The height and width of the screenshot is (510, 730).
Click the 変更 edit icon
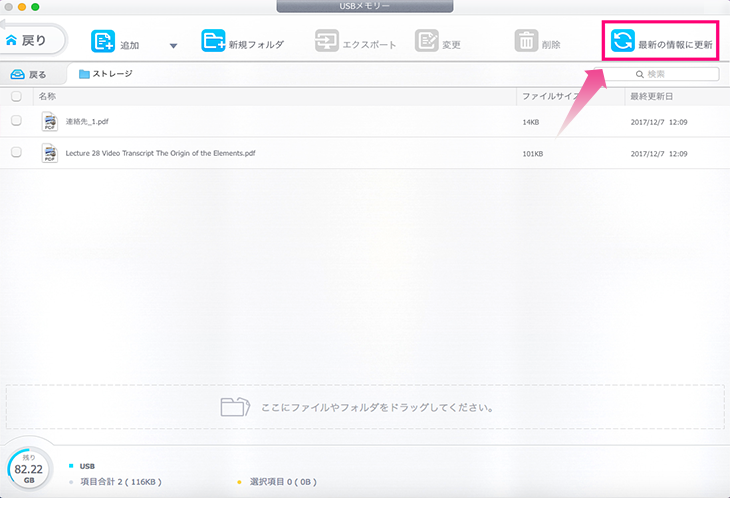426,41
